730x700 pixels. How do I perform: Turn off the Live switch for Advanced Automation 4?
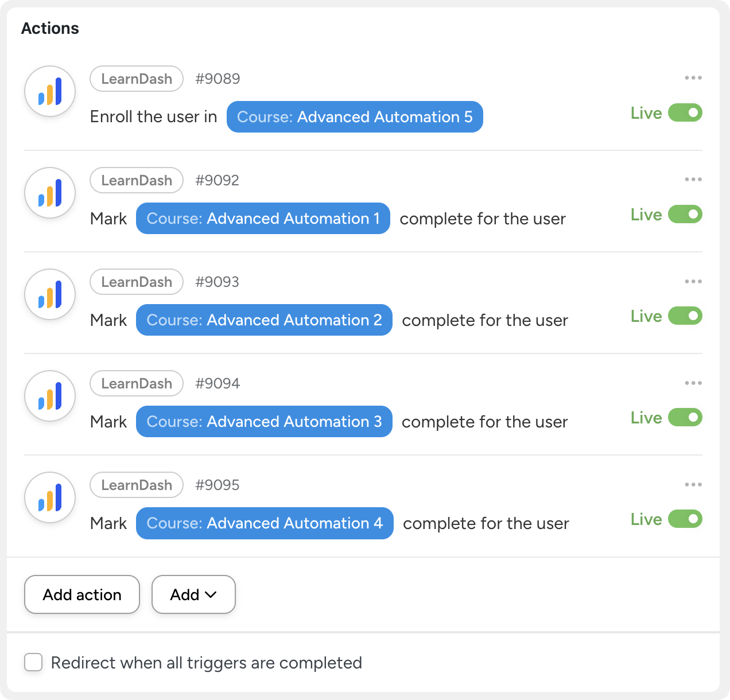(x=685, y=519)
